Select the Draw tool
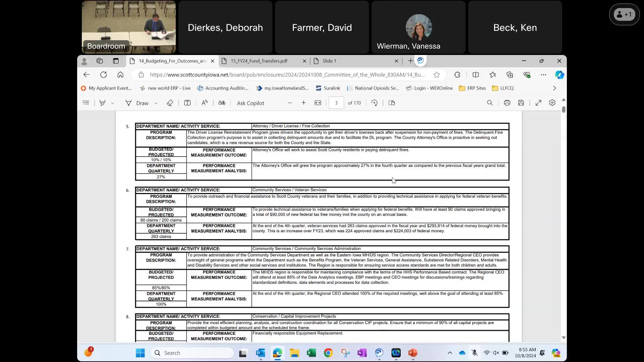This screenshot has width=644, height=362. (137, 103)
